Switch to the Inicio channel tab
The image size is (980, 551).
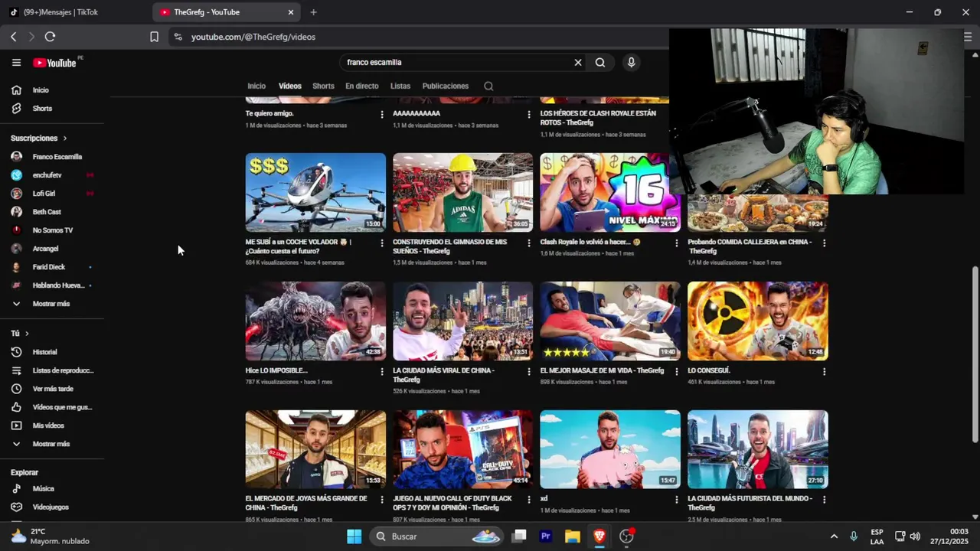[256, 86]
